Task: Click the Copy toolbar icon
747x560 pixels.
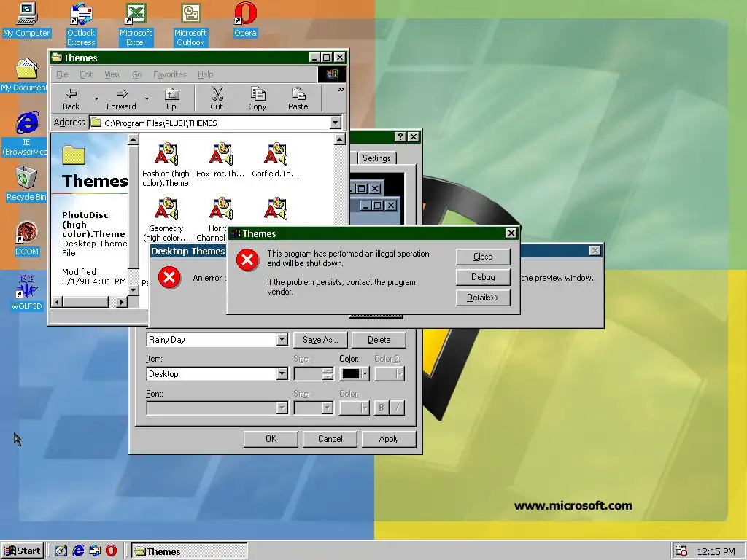Action: pyautogui.click(x=258, y=99)
